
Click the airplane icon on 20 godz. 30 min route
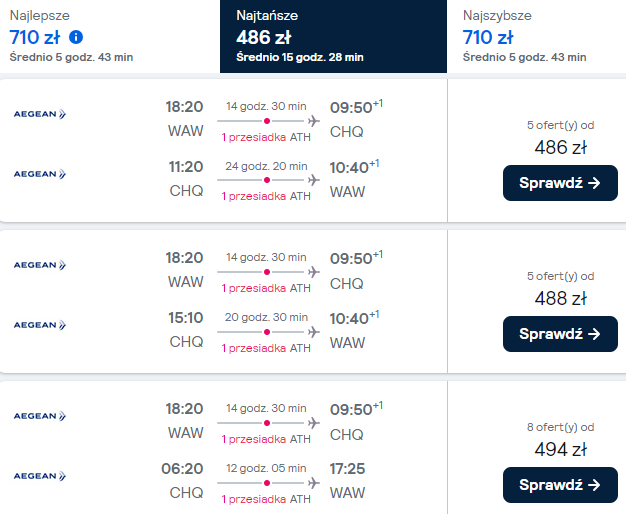click(x=314, y=331)
